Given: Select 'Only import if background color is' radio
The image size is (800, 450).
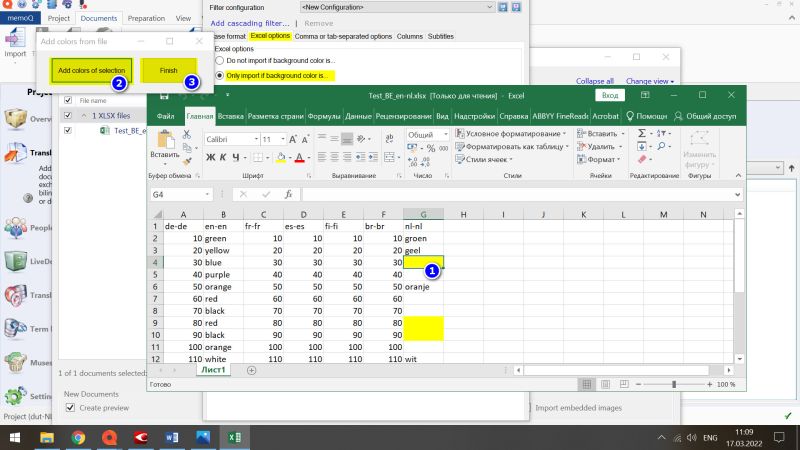Looking at the screenshot, I should tap(219, 76).
